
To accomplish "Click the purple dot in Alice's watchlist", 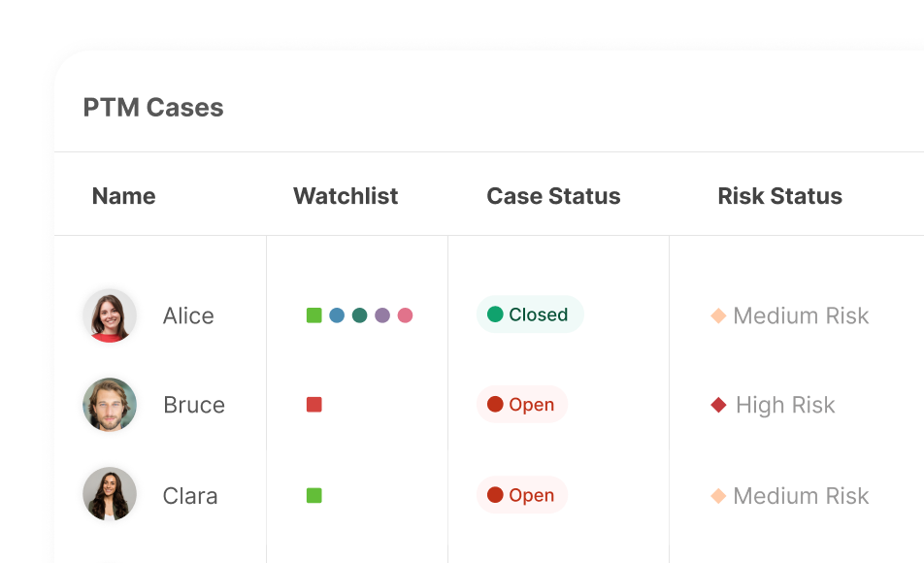I will [x=382, y=315].
